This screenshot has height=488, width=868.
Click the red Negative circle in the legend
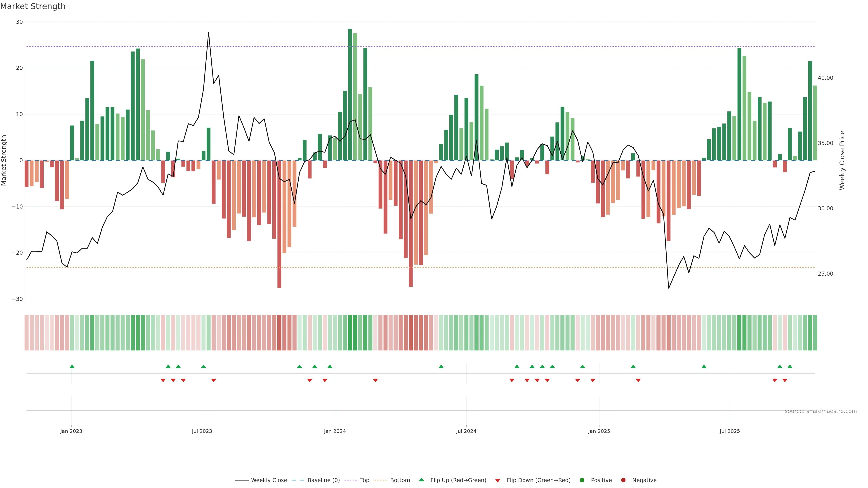623,480
